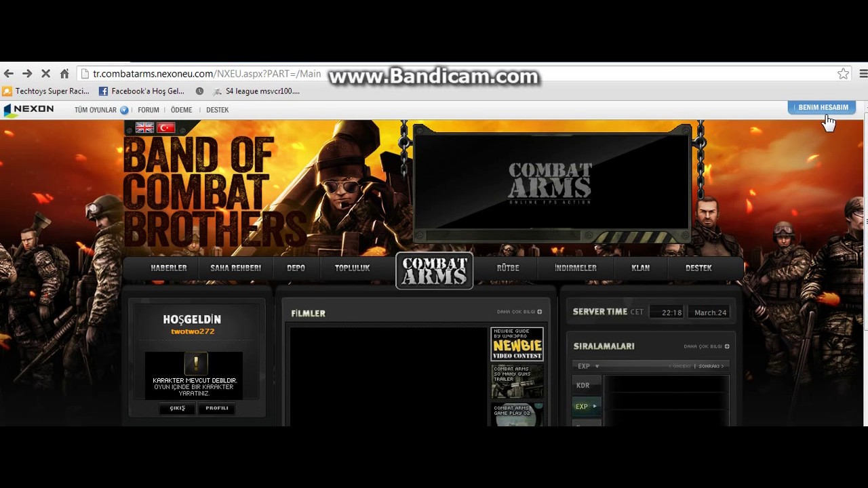Click the clock icon bookmark
868x488 pixels.
point(199,91)
